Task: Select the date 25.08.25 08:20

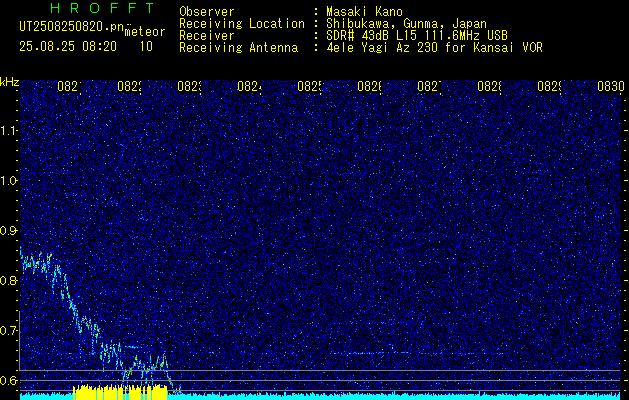Action: click(68, 47)
